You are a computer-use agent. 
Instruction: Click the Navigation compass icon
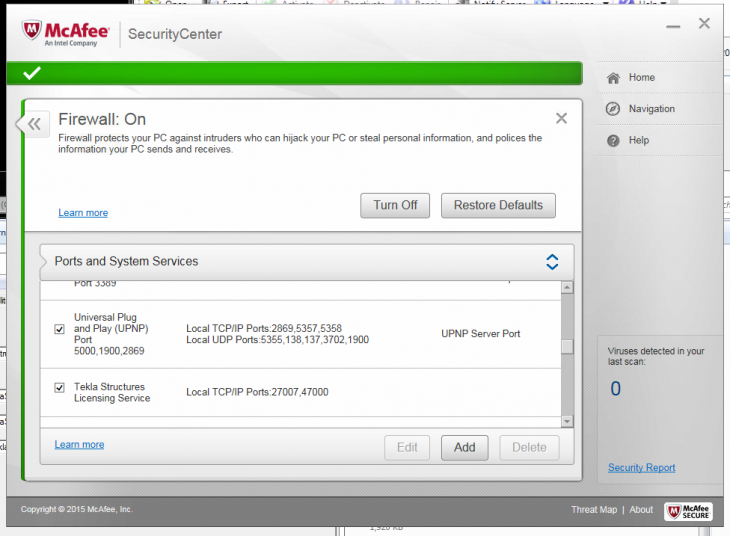pyautogui.click(x=613, y=109)
